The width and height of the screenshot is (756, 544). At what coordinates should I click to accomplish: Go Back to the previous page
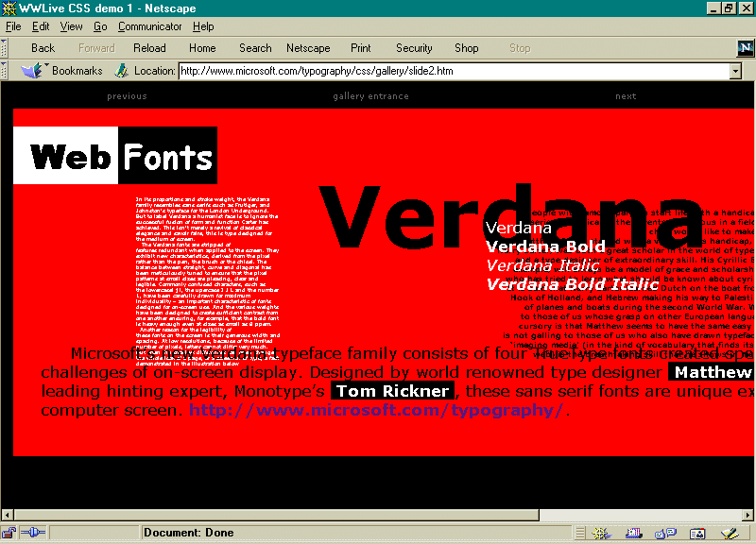(43, 48)
